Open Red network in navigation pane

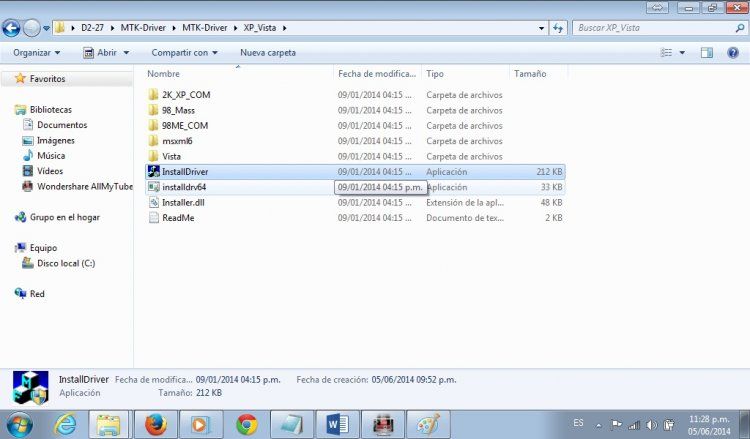click(37, 294)
